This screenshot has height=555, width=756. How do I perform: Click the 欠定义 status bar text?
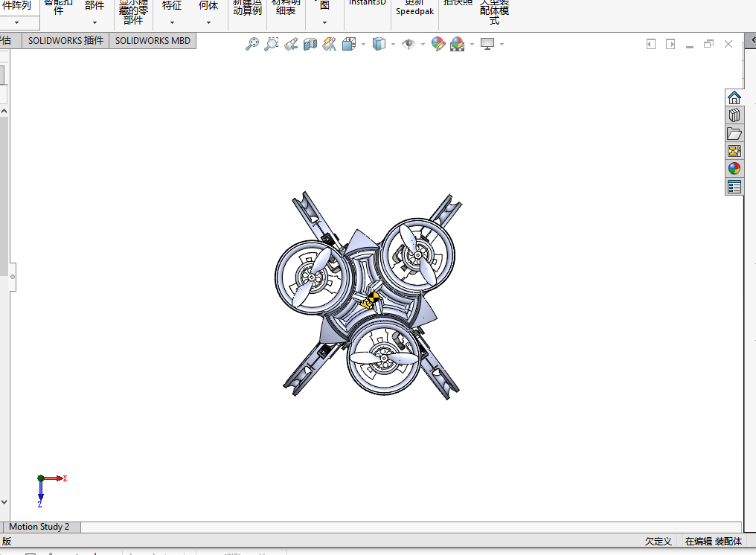[658, 542]
